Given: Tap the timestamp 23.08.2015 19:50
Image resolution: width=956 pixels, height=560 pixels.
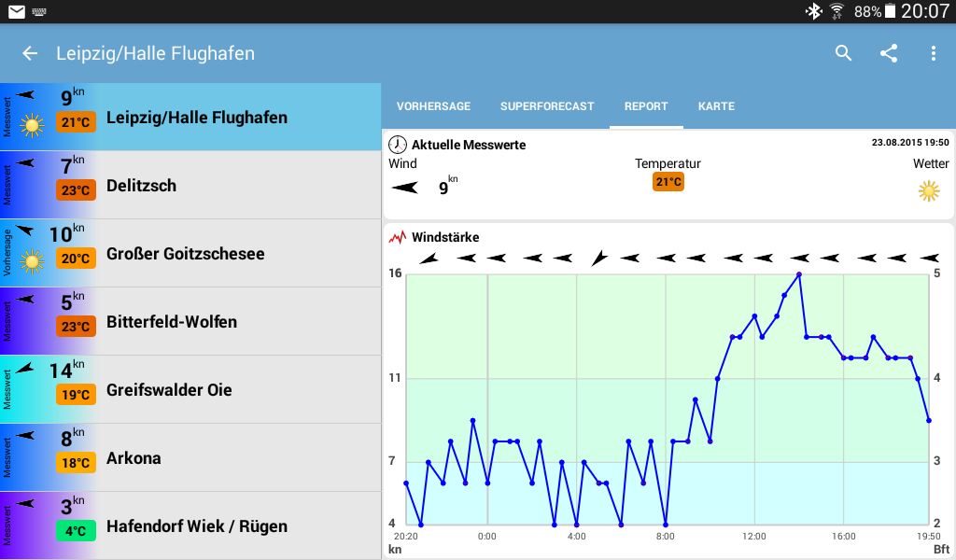Looking at the screenshot, I should (x=910, y=143).
